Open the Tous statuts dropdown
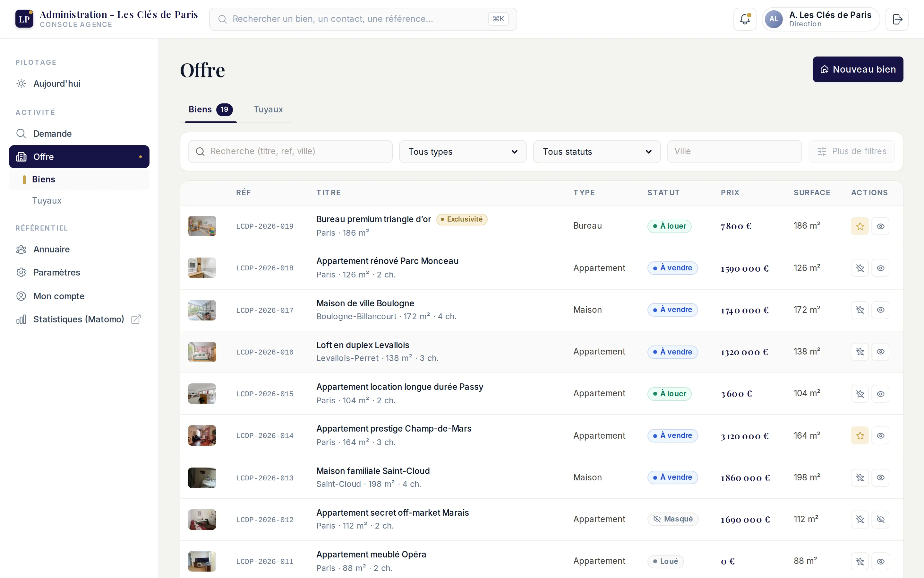The image size is (924, 578). (597, 151)
